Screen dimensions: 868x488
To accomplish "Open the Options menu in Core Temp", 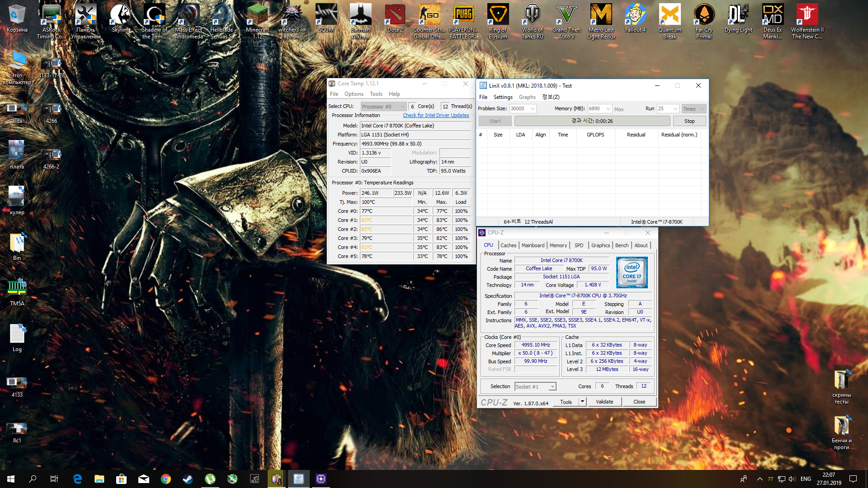I will click(x=354, y=94).
